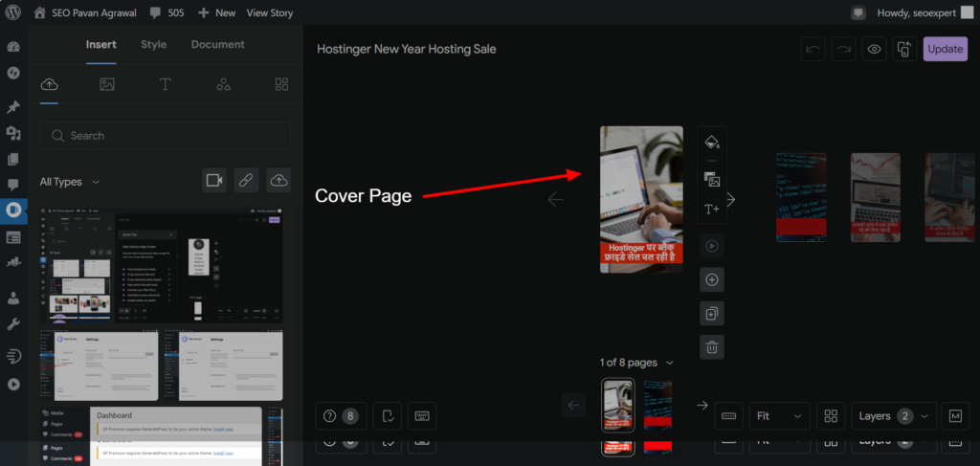Undo the last change

coord(813,50)
